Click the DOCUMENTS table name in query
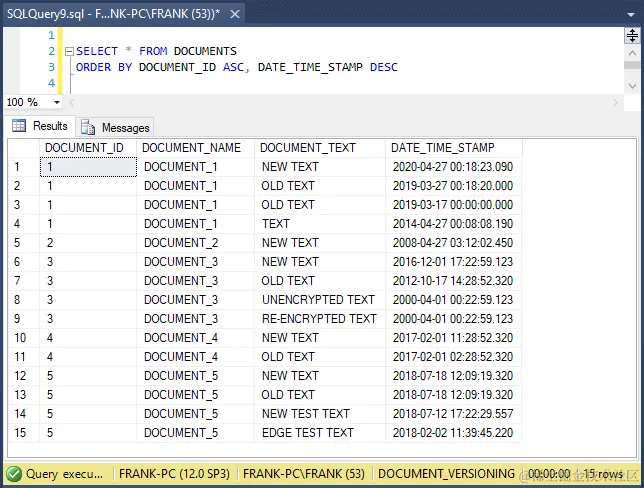 point(205,51)
